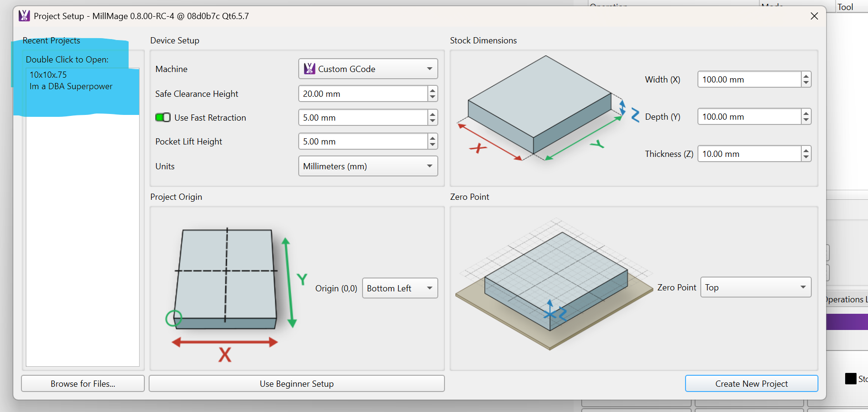Click the Custom GCode machine icon
The height and width of the screenshot is (412, 868).
pos(310,69)
